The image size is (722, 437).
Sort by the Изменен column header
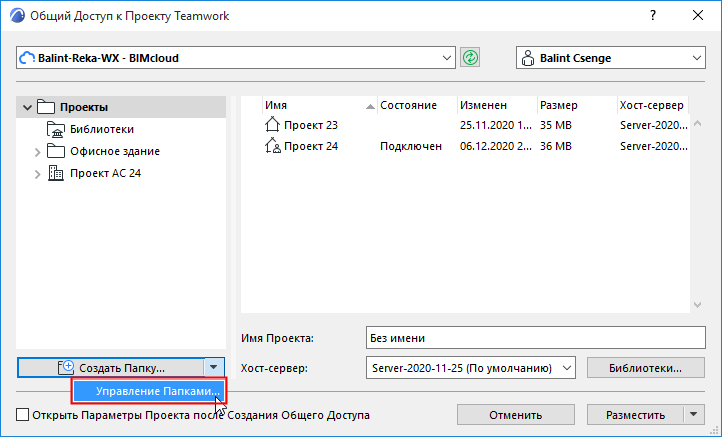[x=497, y=105]
